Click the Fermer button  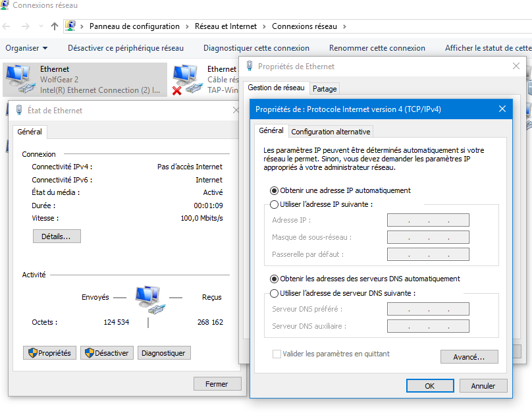[x=217, y=384]
